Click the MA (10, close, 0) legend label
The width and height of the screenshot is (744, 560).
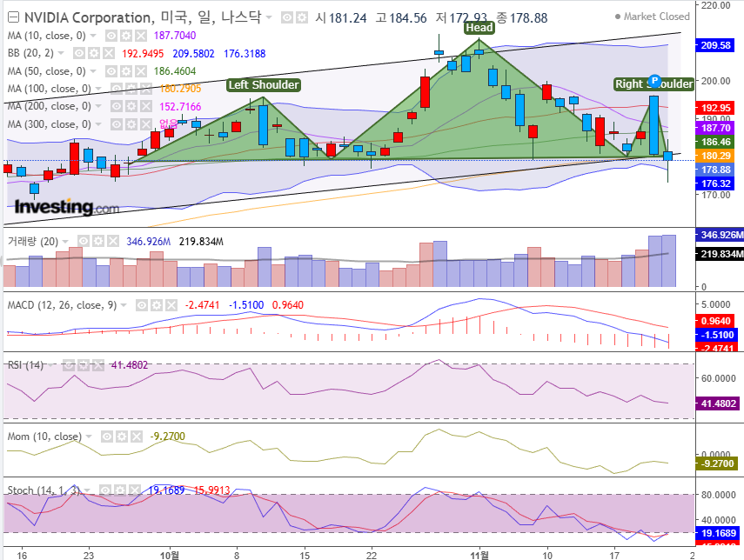tap(46, 36)
